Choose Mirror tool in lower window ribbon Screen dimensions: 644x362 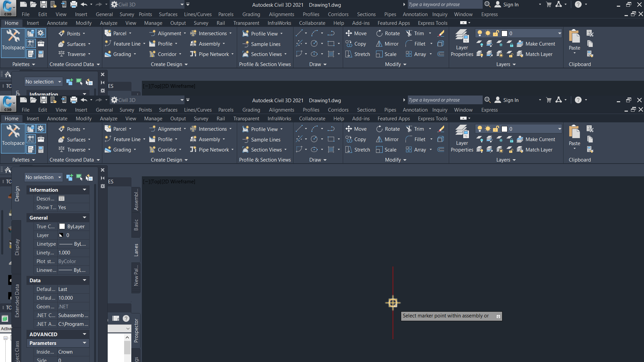(x=387, y=139)
